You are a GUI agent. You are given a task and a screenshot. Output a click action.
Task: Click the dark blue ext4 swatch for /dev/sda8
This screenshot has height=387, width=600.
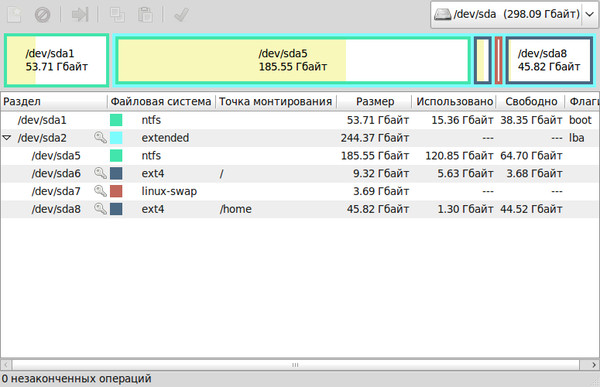[116, 209]
